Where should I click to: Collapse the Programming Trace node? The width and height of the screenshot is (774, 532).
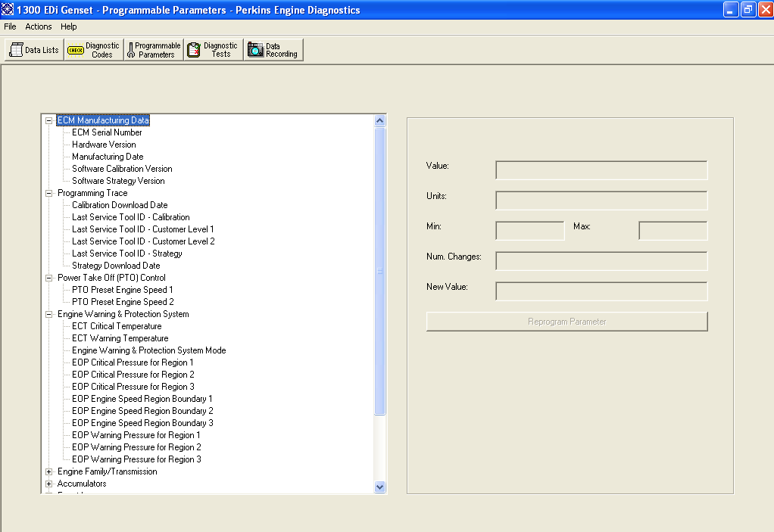coord(49,193)
